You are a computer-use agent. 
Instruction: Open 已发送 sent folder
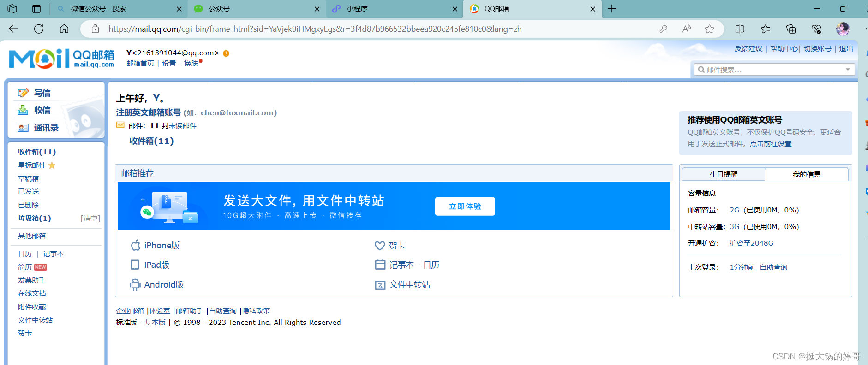tap(28, 191)
